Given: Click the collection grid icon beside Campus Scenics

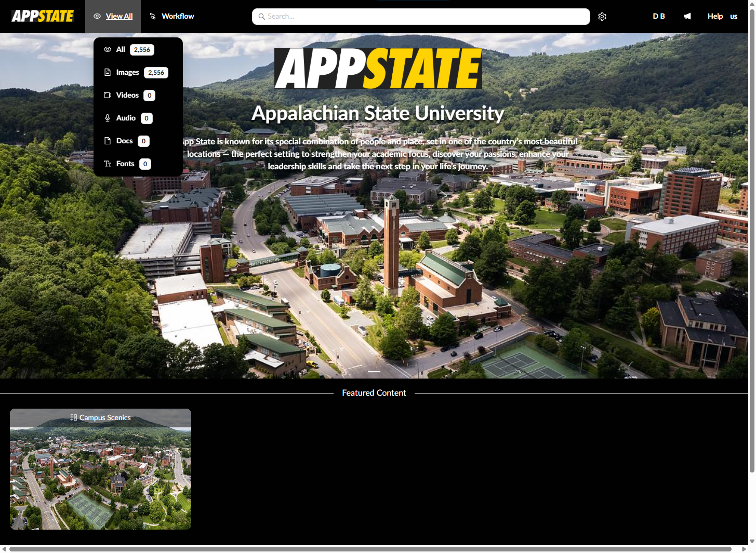Looking at the screenshot, I should point(74,417).
